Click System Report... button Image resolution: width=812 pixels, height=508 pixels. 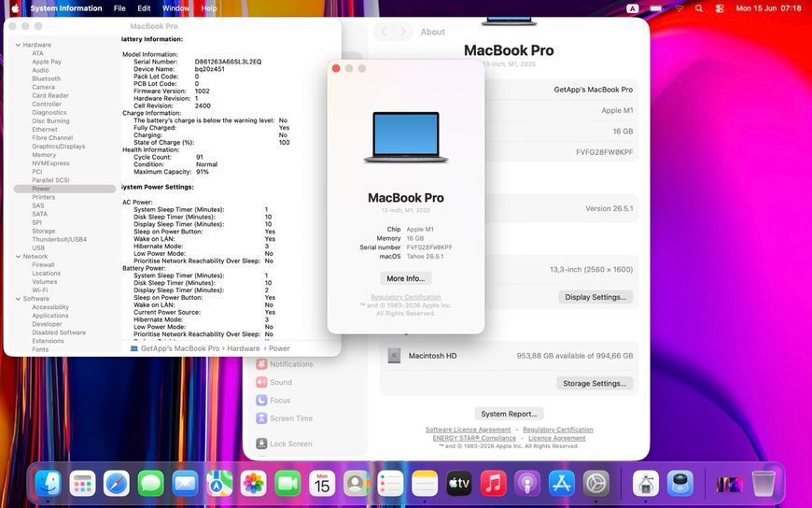coord(509,415)
